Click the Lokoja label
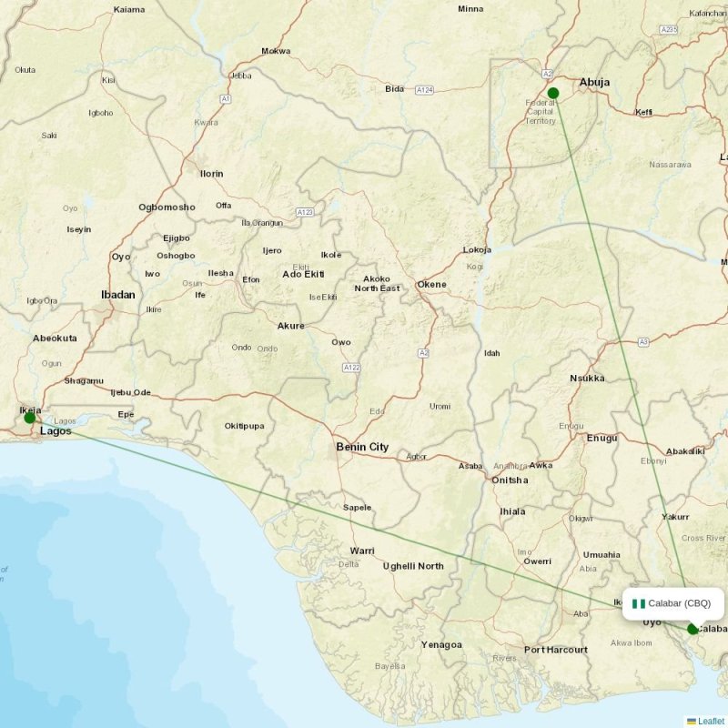Screen dimensions: 728x728 [x=477, y=249]
